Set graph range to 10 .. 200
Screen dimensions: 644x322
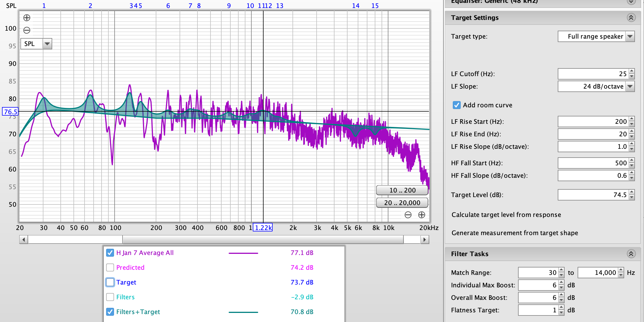click(402, 190)
